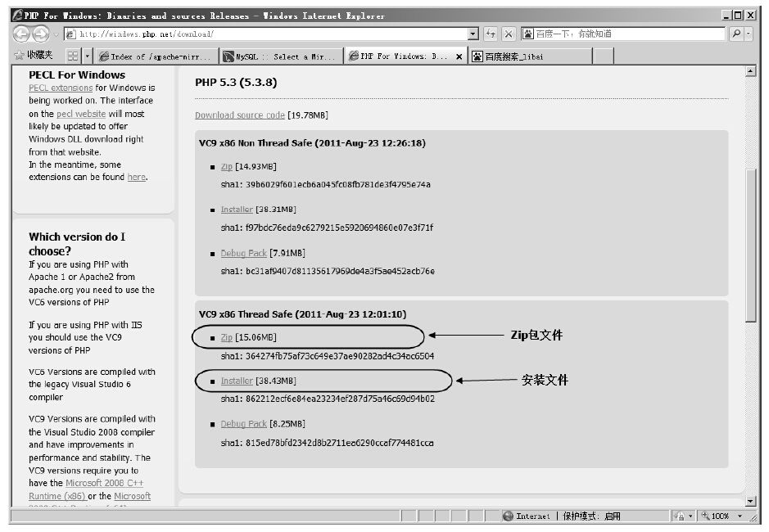Click the 'Which version do I choose?' heading
This screenshot has width=769, height=532.
pos(77,244)
